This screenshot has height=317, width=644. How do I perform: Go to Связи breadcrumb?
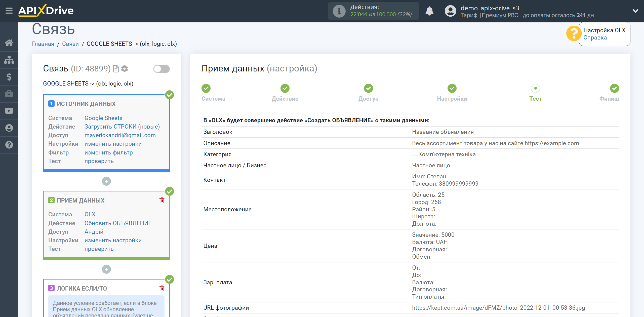[70, 44]
